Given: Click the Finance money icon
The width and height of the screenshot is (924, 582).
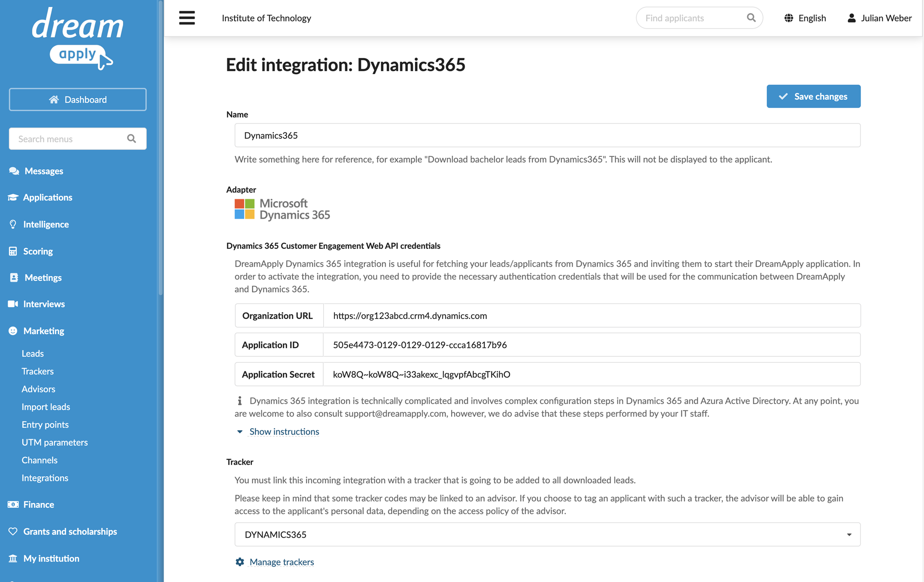Looking at the screenshot, I should point(13,505).
